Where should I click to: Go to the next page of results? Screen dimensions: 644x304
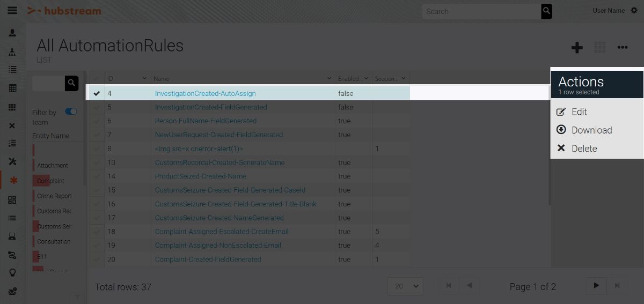click(596, 286)
